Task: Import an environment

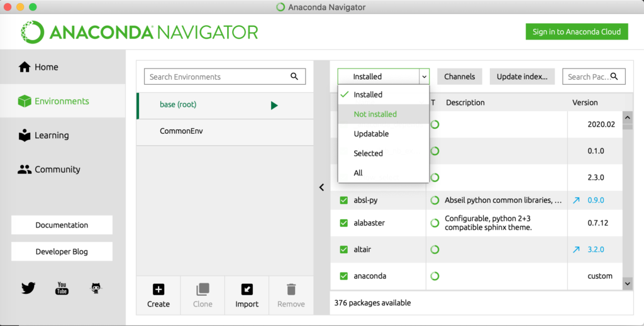Action: (247, 295)
